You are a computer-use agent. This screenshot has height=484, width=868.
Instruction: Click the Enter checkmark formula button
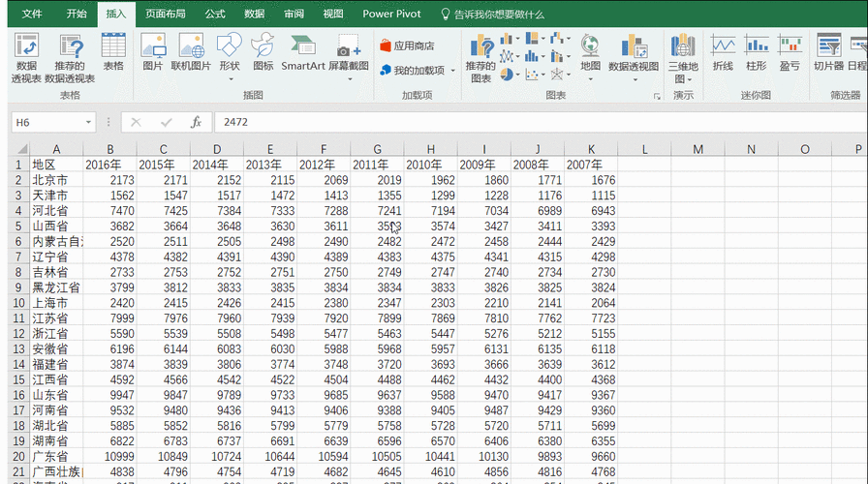point(166,122)
